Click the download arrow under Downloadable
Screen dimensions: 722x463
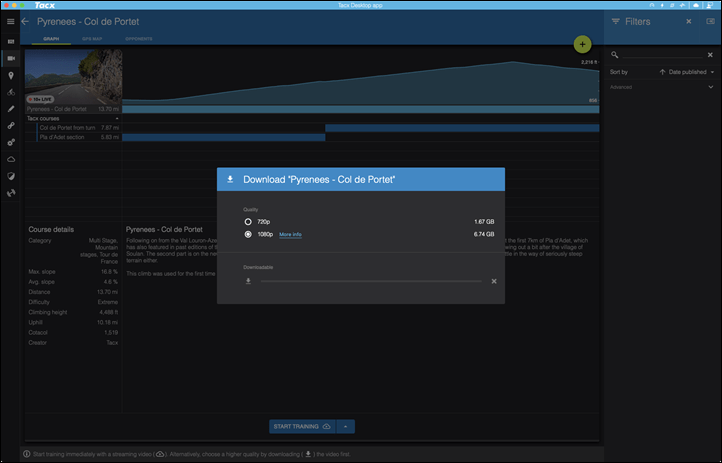pos(248,281)
